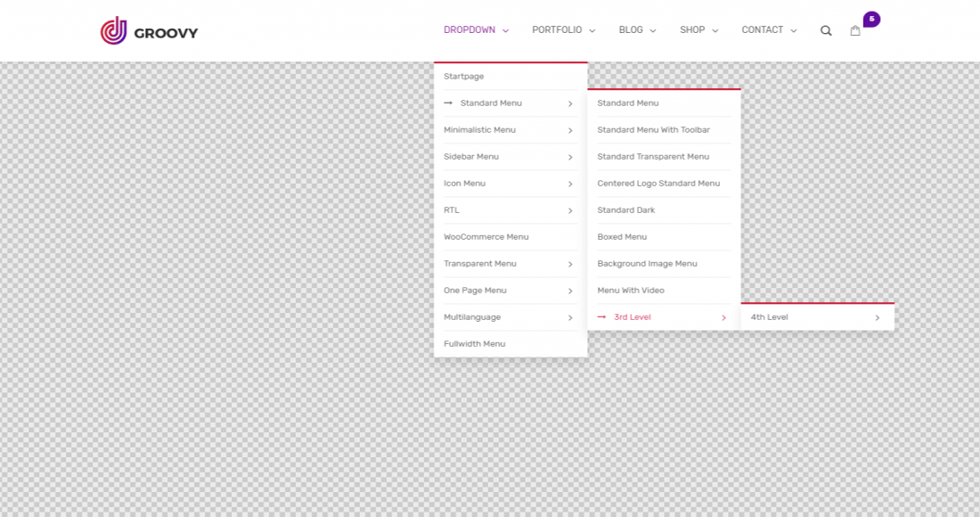Open the search icon in the navbar

click(826, 29)
